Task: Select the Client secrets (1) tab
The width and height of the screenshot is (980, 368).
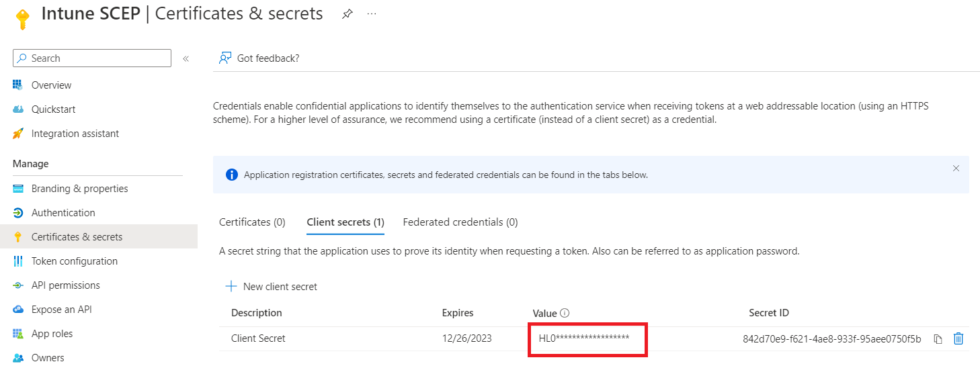Action: tap(345, 222)
